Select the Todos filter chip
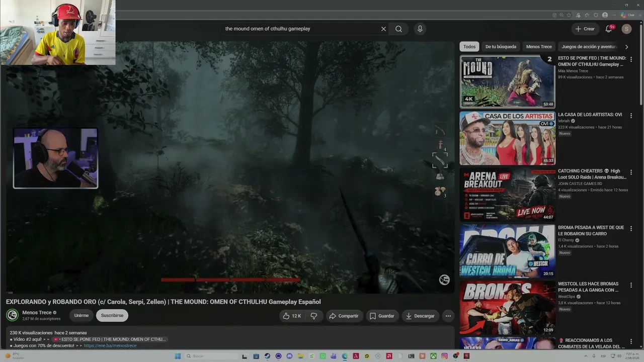The height and width of the screenshot is (362, 644). click(x=469, y=47)
